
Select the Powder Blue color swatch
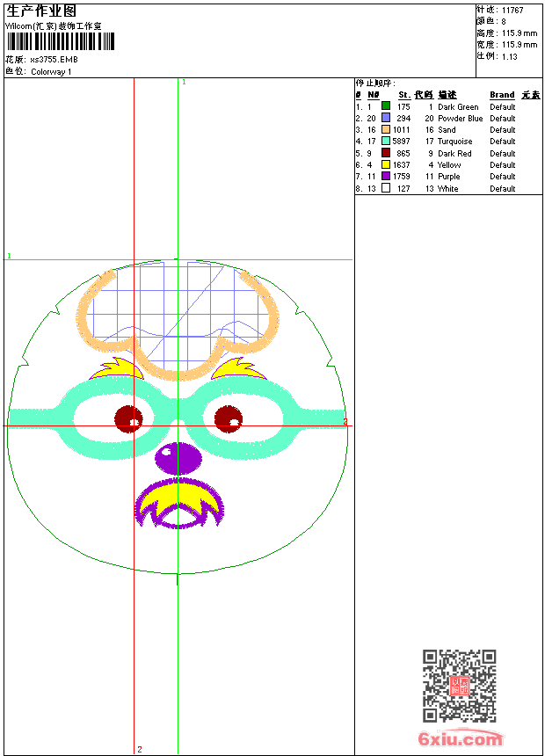[386, 118]
